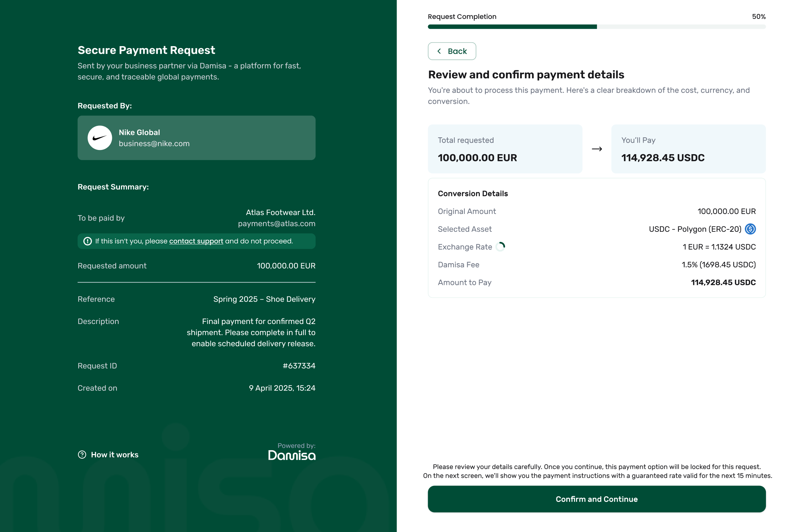796x532 pixels.
Task: Click the Amount to Pay value
Action: click(x=723, y=282)
